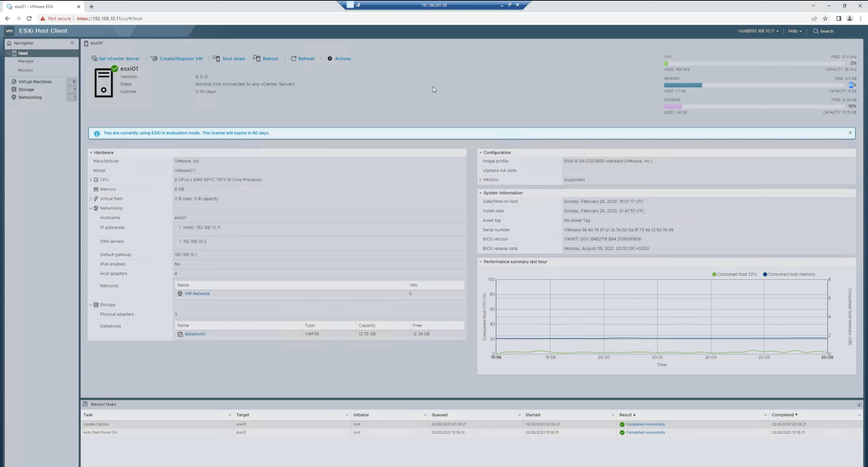Maximize the Recent tasks panel
The width and height of the screenshot is (868, 467).
859,405
